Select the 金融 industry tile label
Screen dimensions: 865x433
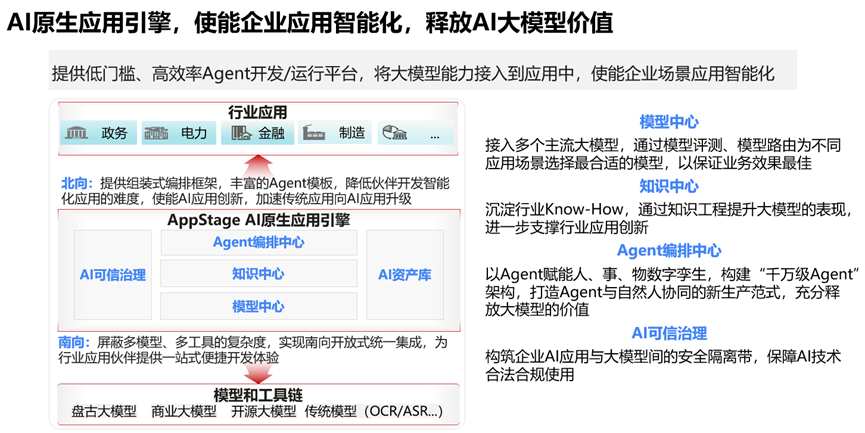(271, 133)
